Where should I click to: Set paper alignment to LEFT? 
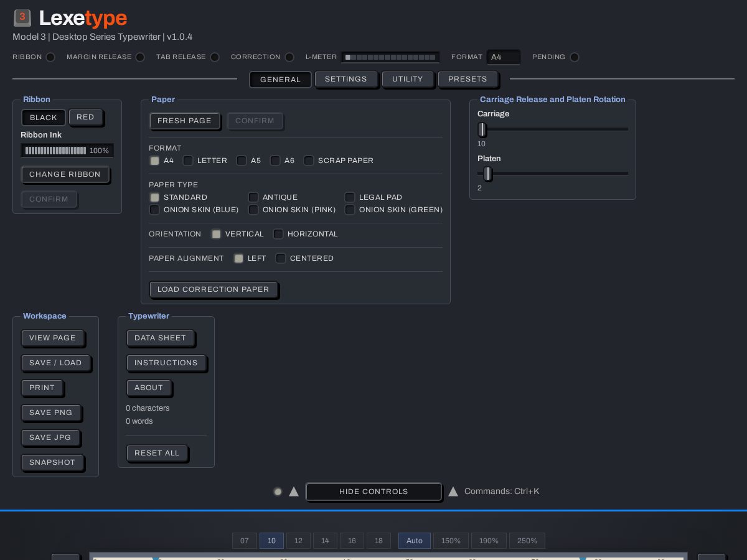click(x=238, y=258)
